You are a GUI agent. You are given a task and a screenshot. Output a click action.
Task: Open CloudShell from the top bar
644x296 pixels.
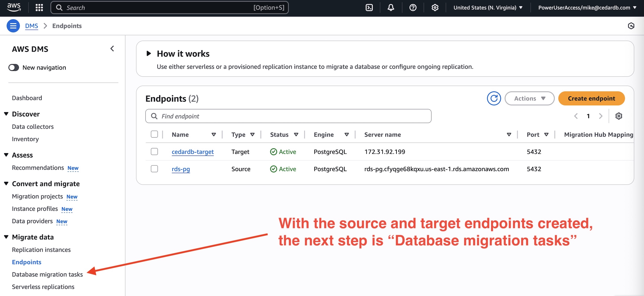click(x=369, y=7)
